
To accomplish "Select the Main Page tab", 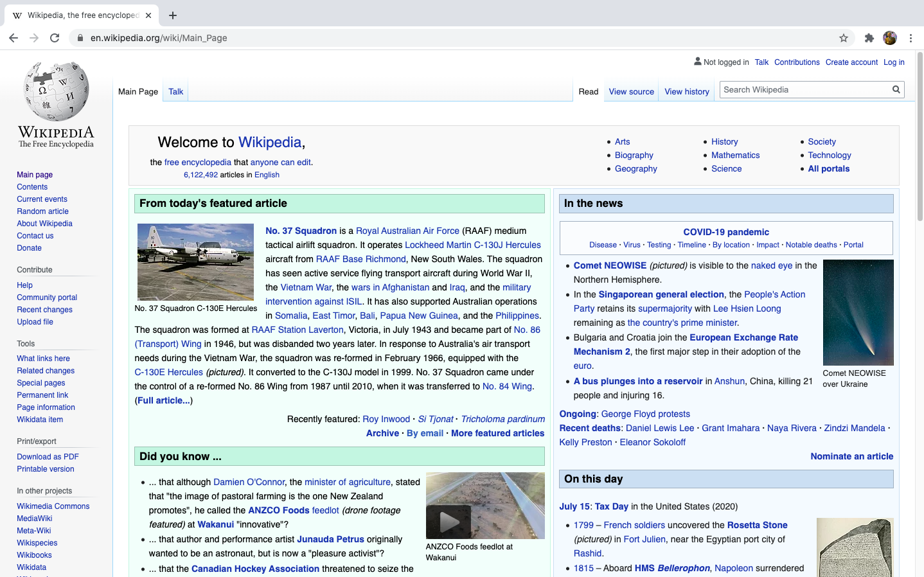I will point(138,91).
